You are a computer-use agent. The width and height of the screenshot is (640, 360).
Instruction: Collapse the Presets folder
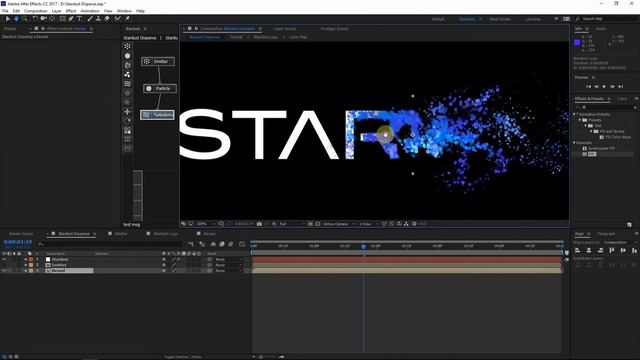[580, 120]
